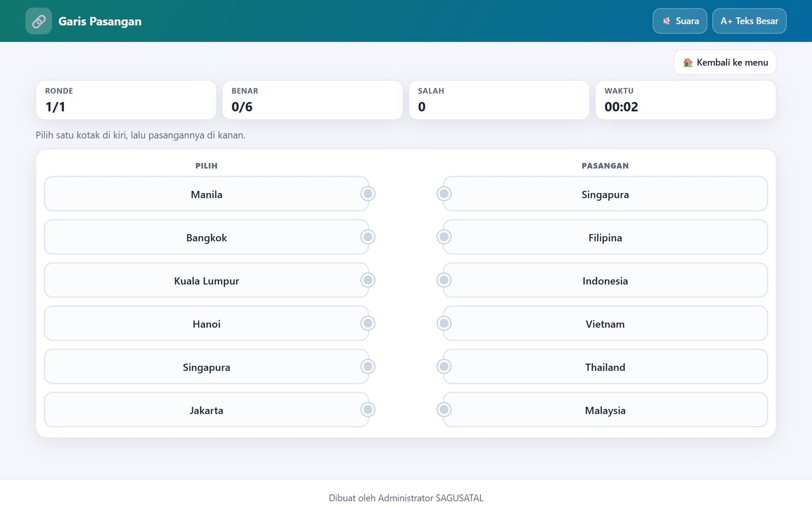812x508 pixels.
Task: Pick the Filipina answer card
Action: 605,237
